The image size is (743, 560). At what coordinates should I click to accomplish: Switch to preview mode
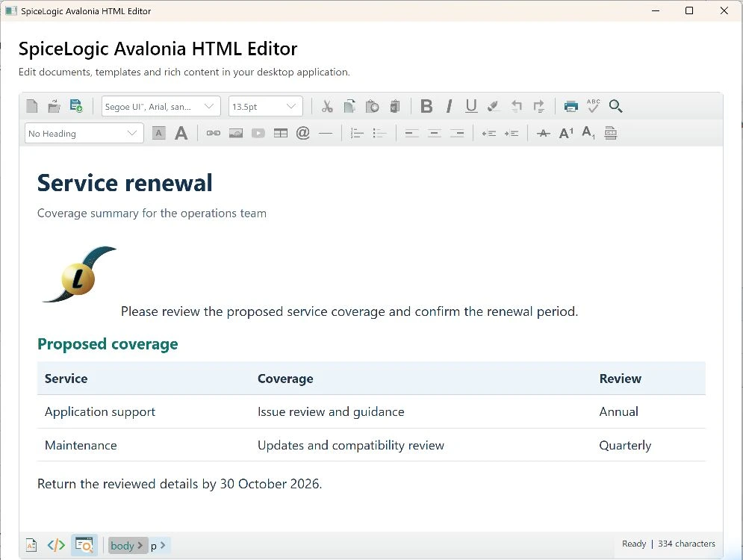pos(84,545)
